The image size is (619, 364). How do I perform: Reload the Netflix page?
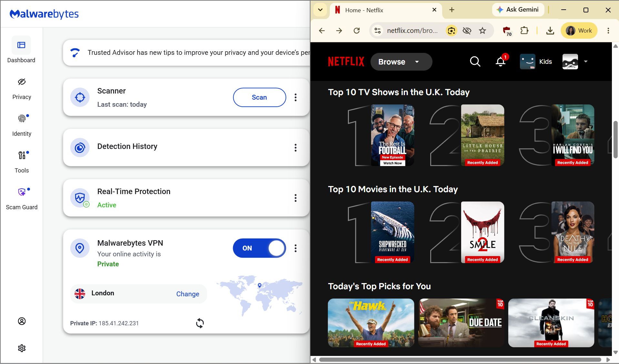coord(357,31)
